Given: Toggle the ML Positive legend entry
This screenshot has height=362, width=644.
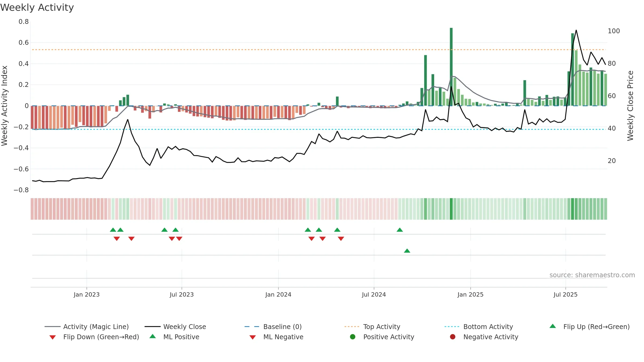Looking at the screenshot, I should [174, 337].
